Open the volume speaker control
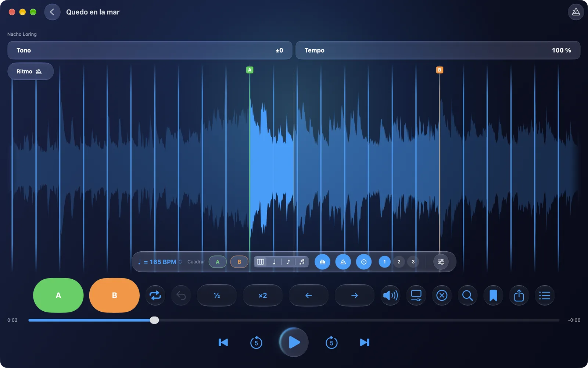This screenshot has width=588, height=368. point(390,296)
